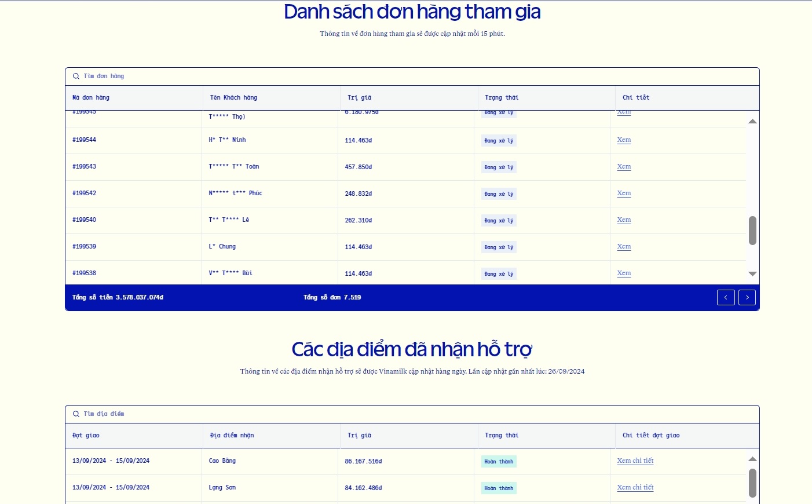
Task: Select the "Tên Khách hàng" column header
Action: point(233,97)
